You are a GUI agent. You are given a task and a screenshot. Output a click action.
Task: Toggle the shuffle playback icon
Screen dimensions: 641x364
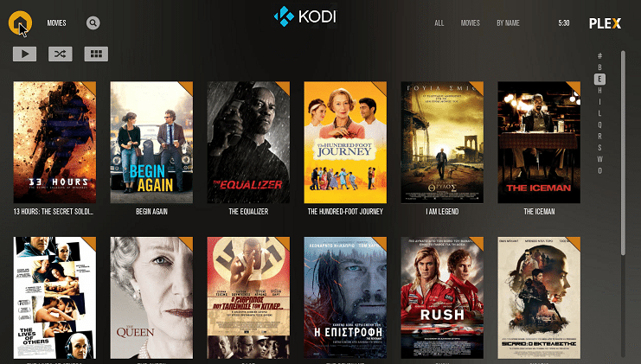coord(60,54)
